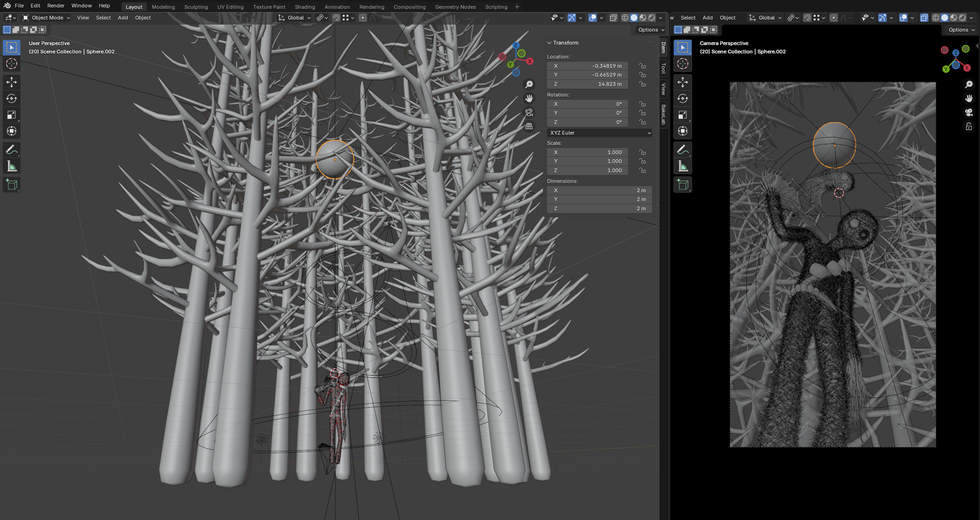
Task: Select the Rotate tool in left toolbar
Action: pyautogui.click(x=12, y=98)
